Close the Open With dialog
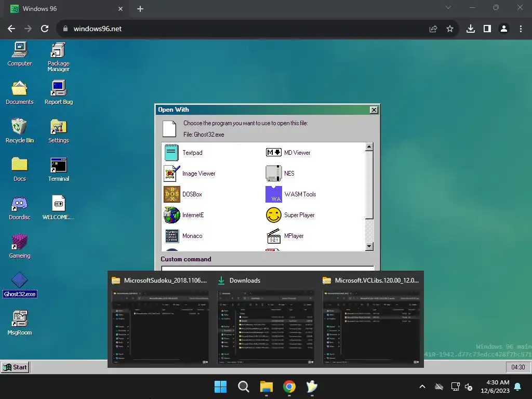The width and height of the screenshot is (532, 399). [x=374, y=110]
